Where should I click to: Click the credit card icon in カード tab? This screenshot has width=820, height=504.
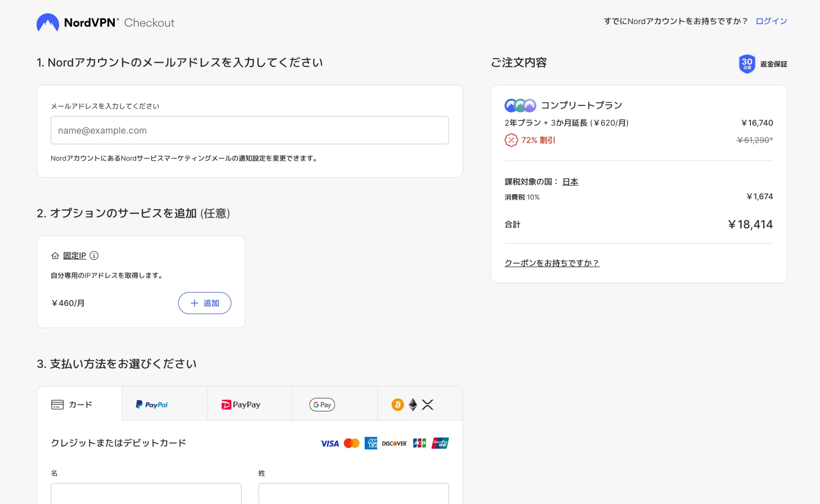pos(57,405)
